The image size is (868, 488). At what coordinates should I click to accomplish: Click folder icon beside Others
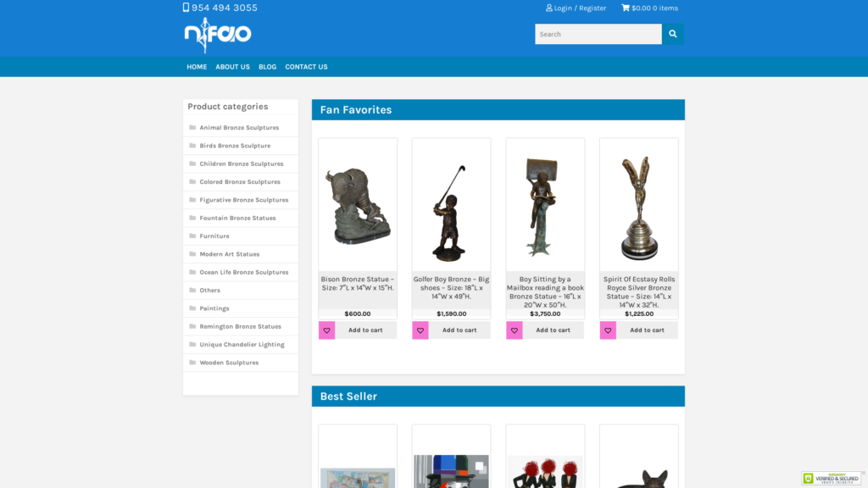[x=192, y=290]
